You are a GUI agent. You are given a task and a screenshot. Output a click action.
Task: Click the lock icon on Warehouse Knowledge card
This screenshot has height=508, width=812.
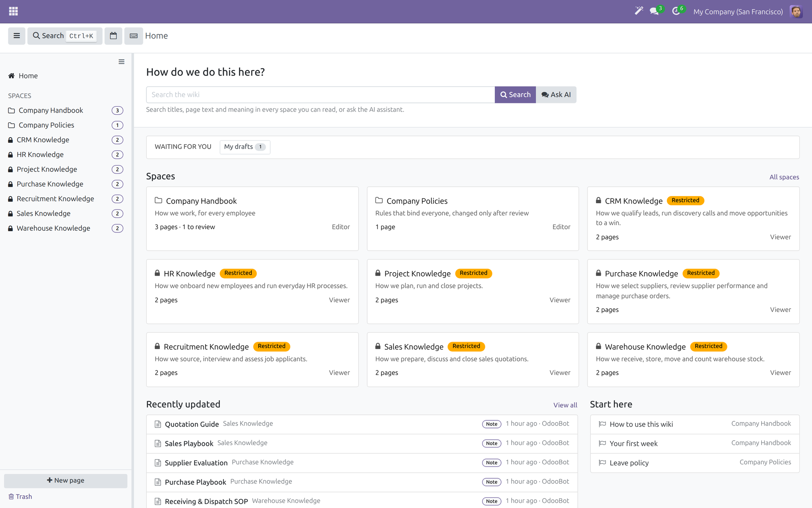(x=598, y=346)
